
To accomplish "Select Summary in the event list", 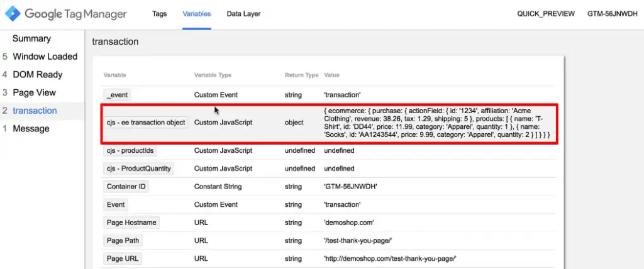I will point(31,38).
